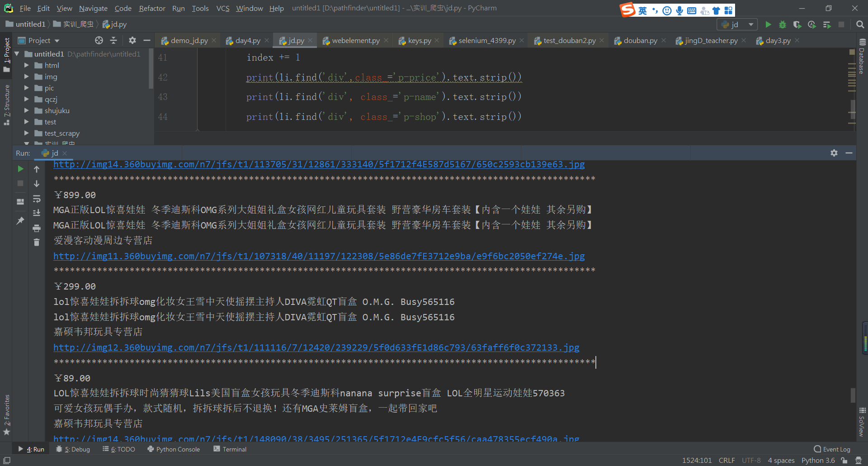Minimize the Run tool window
Image resolution: width=868 pixels, height=466 pixels.
point(849,153)
